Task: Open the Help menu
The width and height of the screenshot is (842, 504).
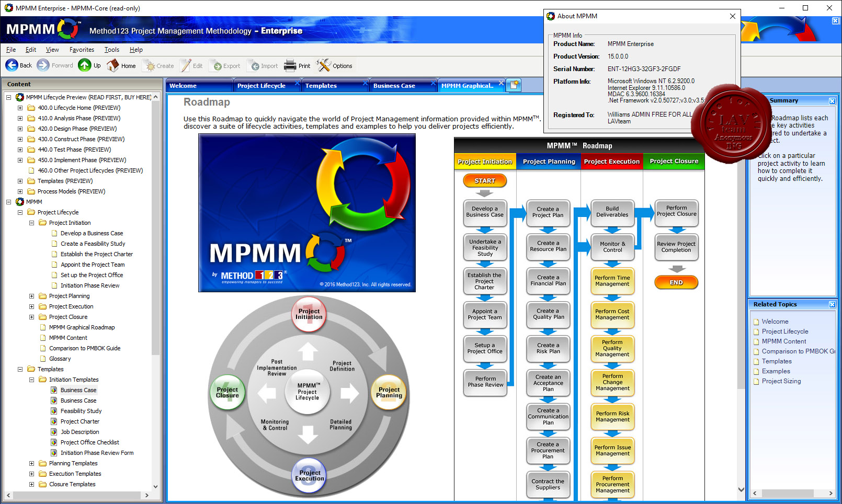Action: pos(136,50)
